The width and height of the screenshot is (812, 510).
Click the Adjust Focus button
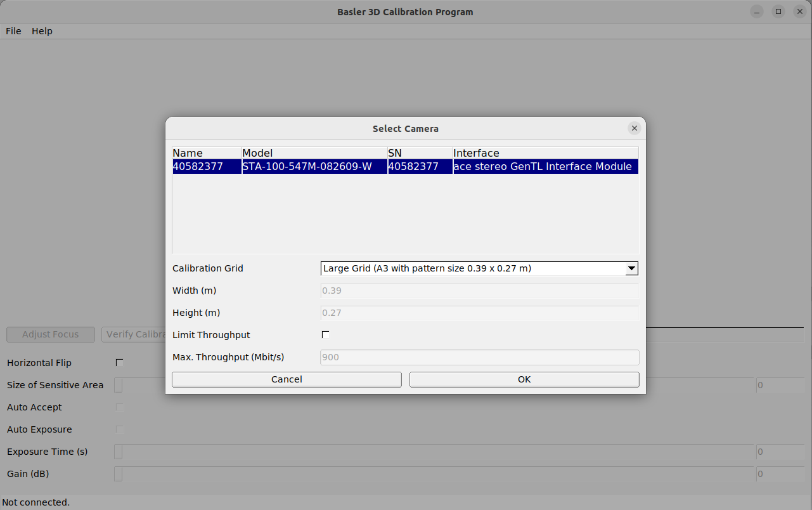(51, 334)
